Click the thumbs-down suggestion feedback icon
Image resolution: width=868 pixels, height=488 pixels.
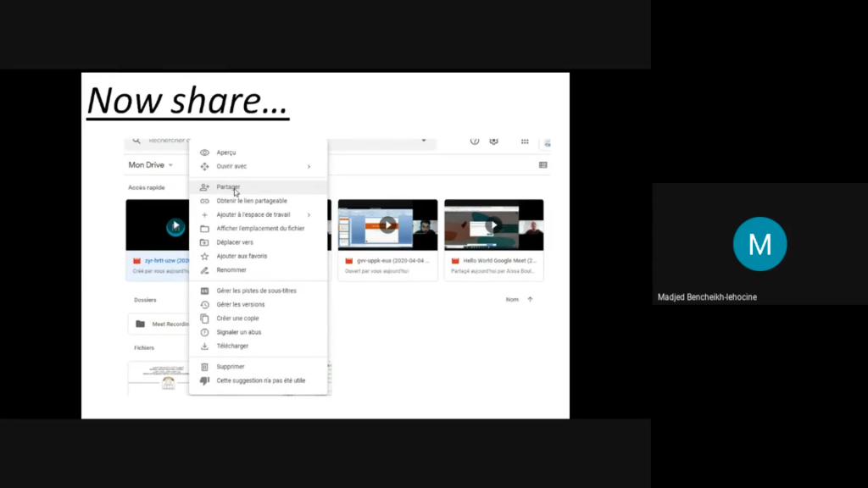tap(204, 381)
